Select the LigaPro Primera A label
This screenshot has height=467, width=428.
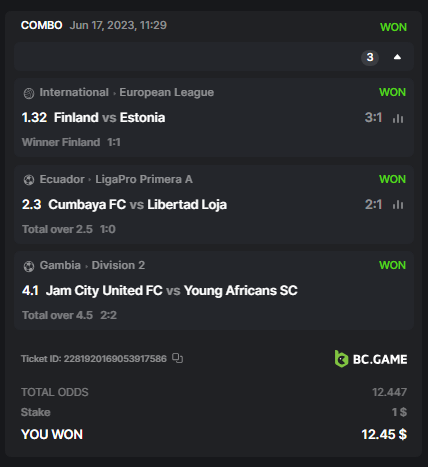pos(144,179)
